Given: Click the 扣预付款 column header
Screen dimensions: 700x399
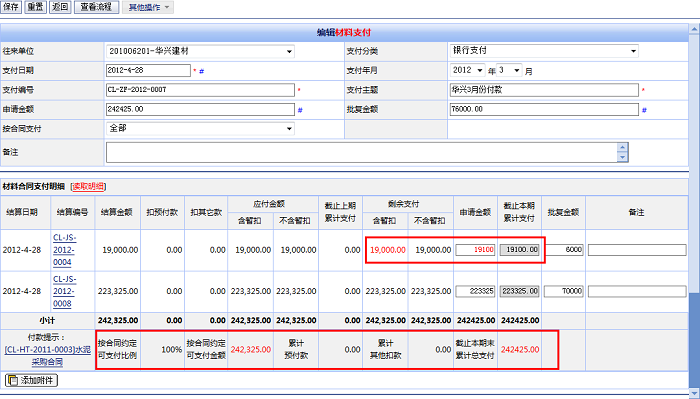Looking at the screenshot, I should click(162, 212).
